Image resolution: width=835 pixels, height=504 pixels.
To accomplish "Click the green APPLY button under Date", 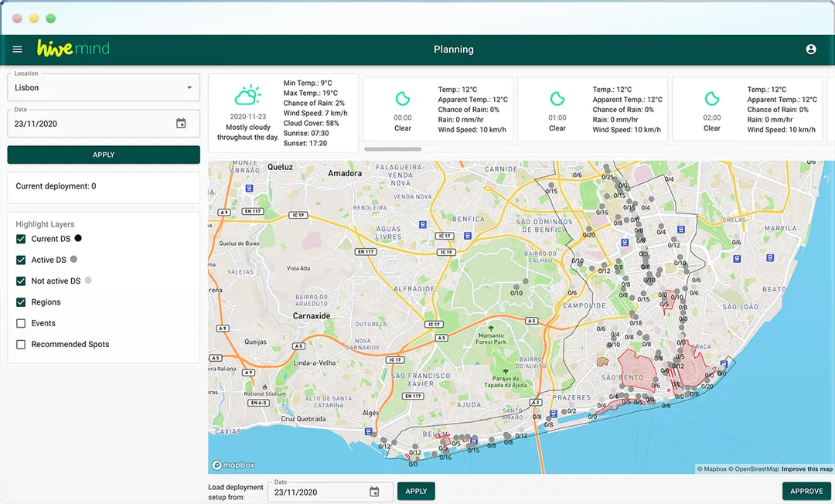I will (x=104, y=155).
